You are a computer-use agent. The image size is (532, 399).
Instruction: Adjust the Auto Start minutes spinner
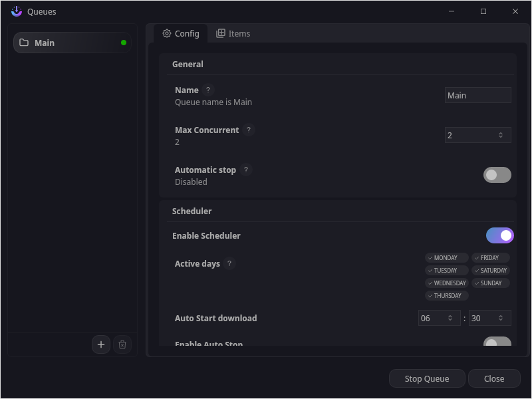(501, 318)
